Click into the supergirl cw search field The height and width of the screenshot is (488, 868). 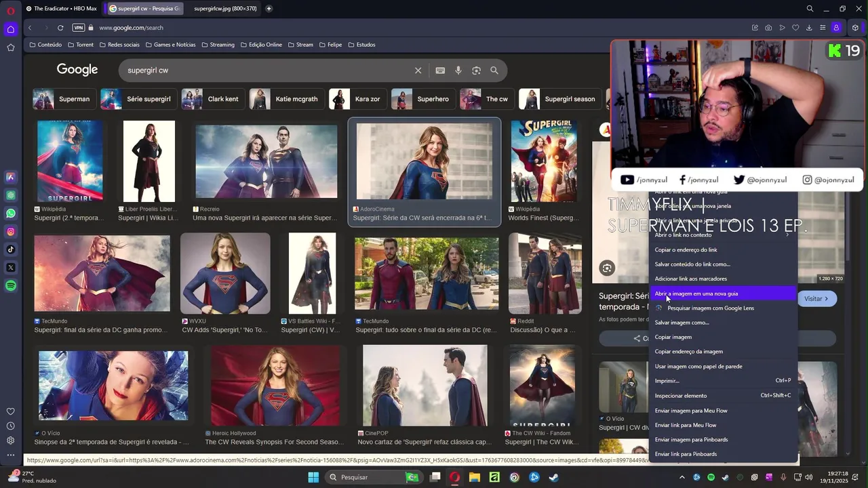tap(268, 70)
